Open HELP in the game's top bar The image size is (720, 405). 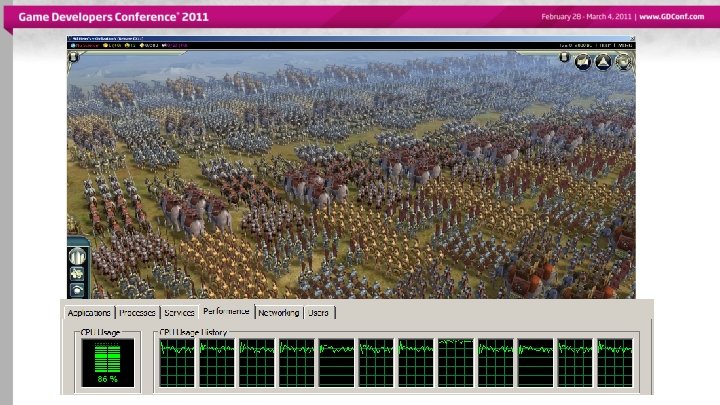click(605, 45)
